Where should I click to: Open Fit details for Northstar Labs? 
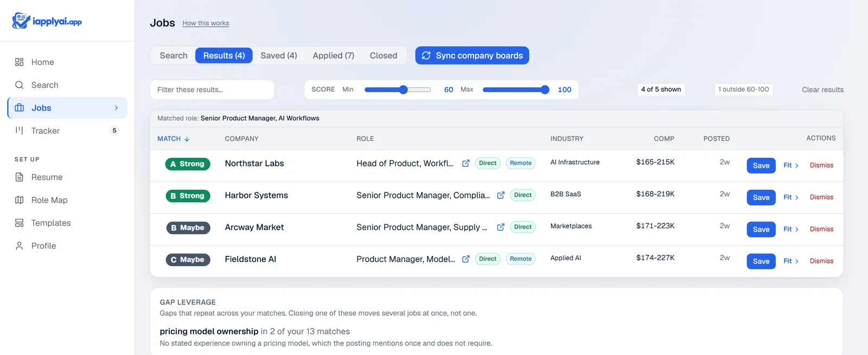point(791,165)
